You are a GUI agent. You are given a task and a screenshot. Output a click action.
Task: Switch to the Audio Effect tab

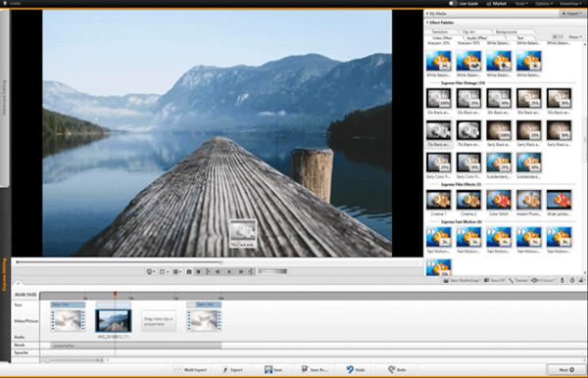[477, 38]
